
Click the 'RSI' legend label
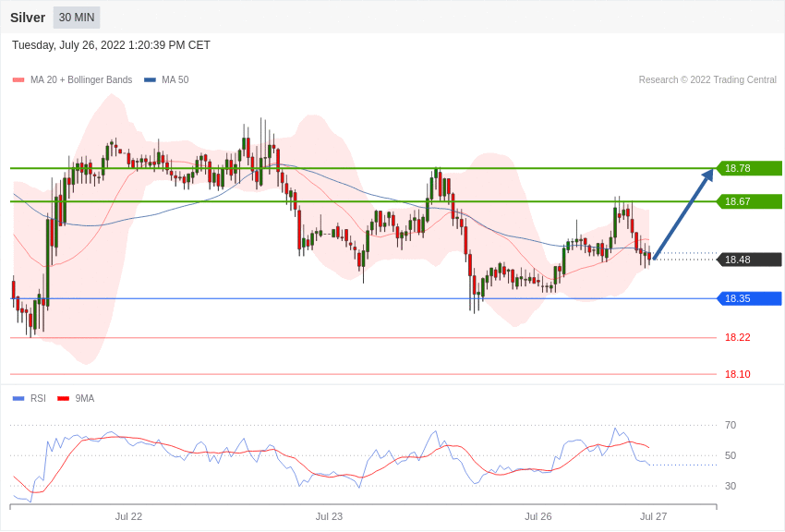[x=38, y=398]
